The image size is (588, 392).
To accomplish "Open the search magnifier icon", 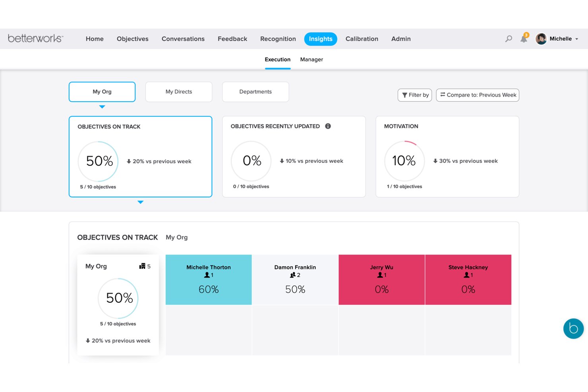I will pos(509,39).
